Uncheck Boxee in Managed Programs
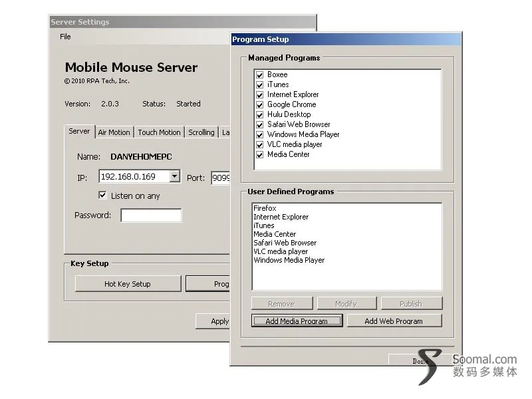The width and height of the screenshot is (532, 399). [x=260, y=74]
